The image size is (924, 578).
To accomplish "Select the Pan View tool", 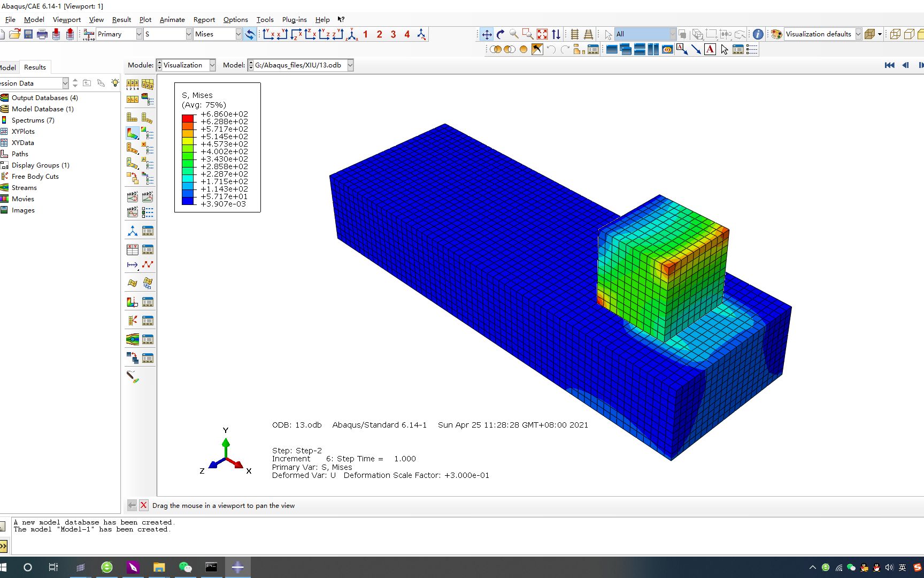I will [486, 34].
